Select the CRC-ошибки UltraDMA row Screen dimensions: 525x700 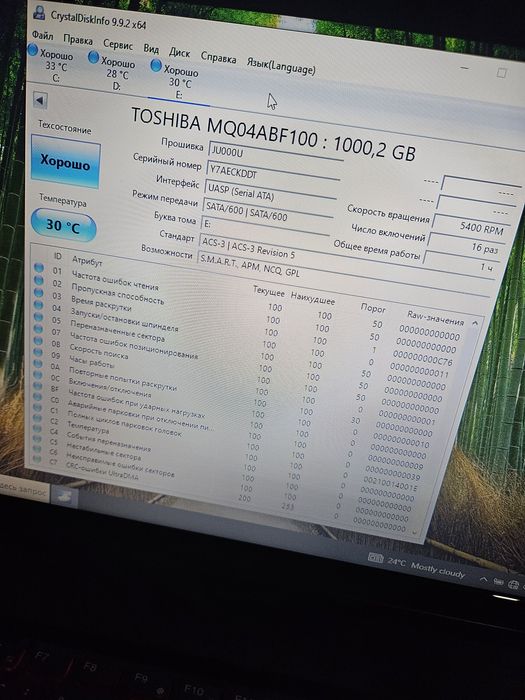tap(221, 493)
